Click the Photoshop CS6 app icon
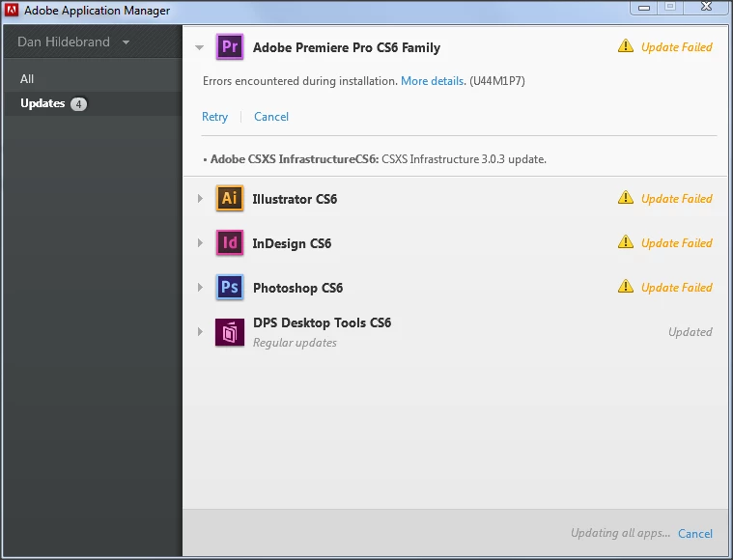733x560 pixels. [x=230, y=287]
